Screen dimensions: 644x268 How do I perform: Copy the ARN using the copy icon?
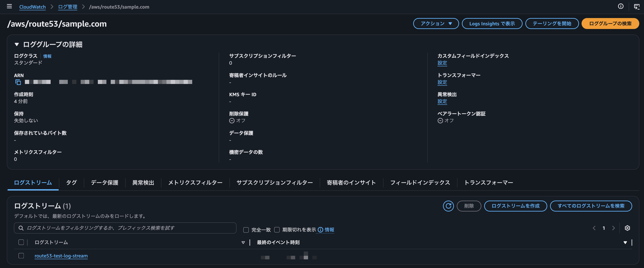coord(18,82)
